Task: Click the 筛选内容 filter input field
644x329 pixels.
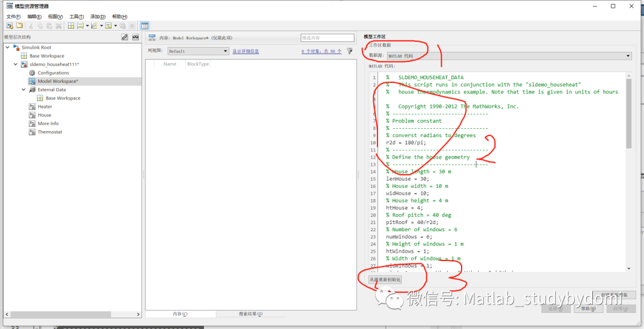Action: pyautogui.click(x=327, y=38)
